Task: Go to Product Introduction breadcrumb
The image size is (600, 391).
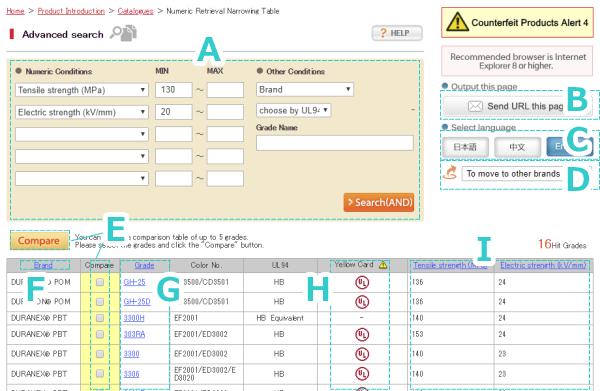Action: point(71,11)
